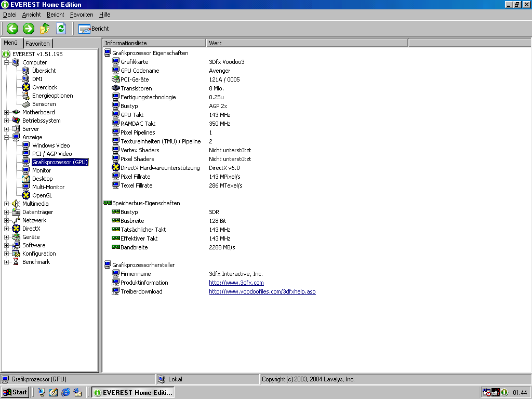Expand the Motherboard tree node
The height and width of the screenshot is (399, 532).
point(6,112)
